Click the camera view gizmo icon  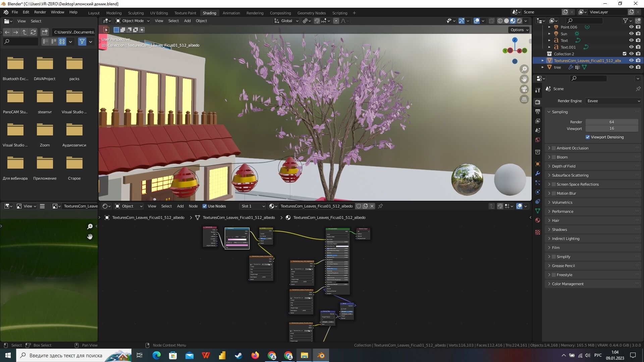tap(524, 89)
